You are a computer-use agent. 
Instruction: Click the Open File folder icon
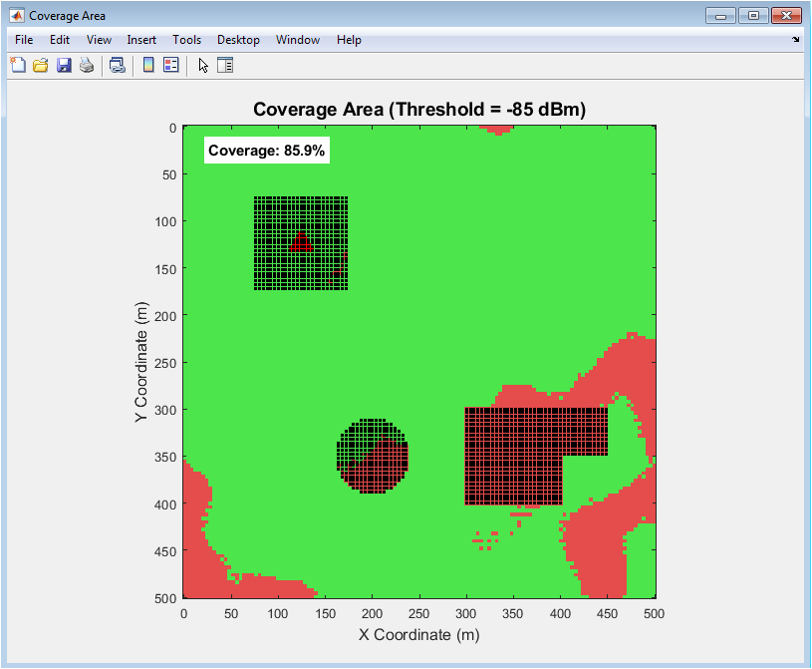point(41,66)
